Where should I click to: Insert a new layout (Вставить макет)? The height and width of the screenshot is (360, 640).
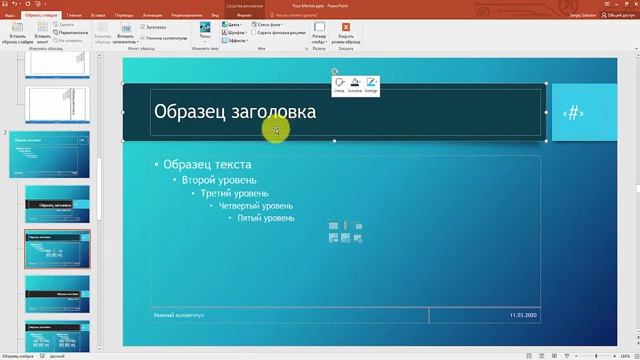tap(43, 33)
